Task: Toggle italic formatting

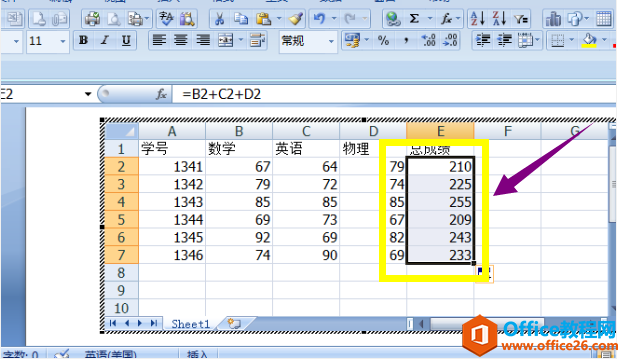Action: pyautogui.click(x=105, y=40)
